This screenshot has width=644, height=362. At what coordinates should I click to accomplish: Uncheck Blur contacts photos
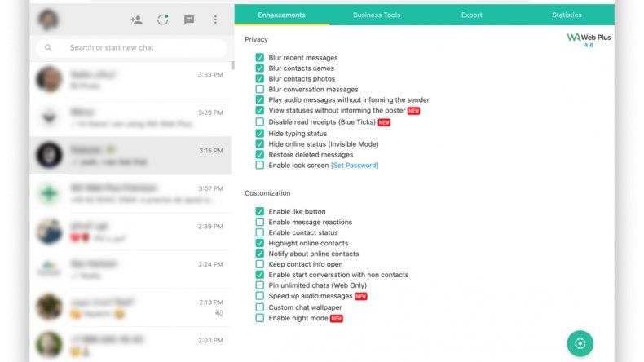click(x=259, y=78)
